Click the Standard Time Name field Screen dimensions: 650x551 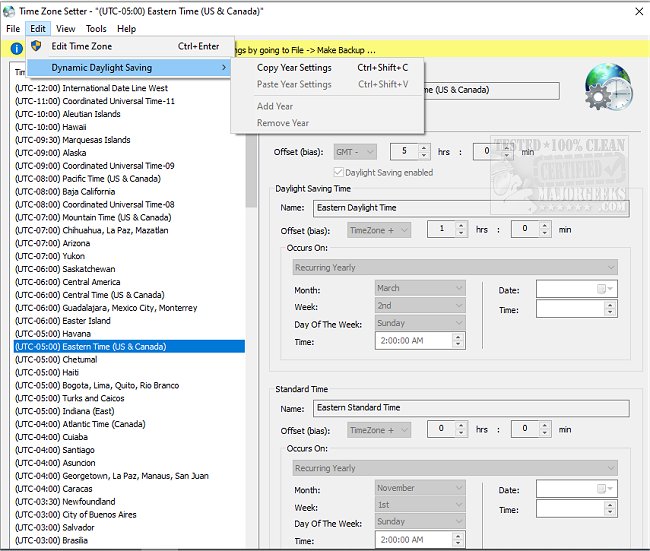pos(469,408)
